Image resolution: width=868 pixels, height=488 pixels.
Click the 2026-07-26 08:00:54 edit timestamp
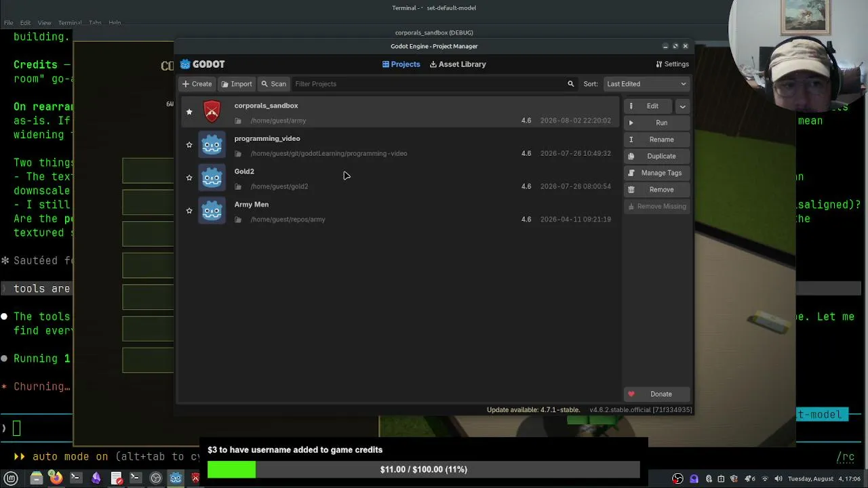576,186
